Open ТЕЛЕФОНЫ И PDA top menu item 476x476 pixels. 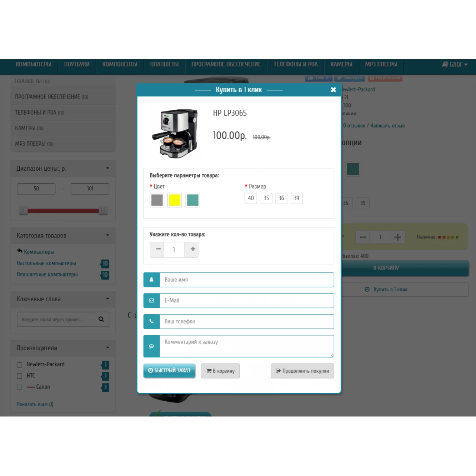pyautogui.click(x=296, y=64)
